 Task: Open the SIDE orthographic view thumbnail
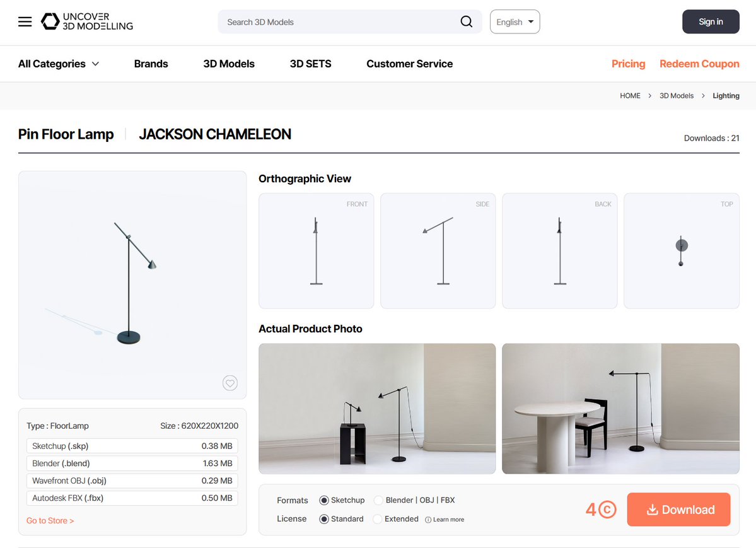pos(438,251)
